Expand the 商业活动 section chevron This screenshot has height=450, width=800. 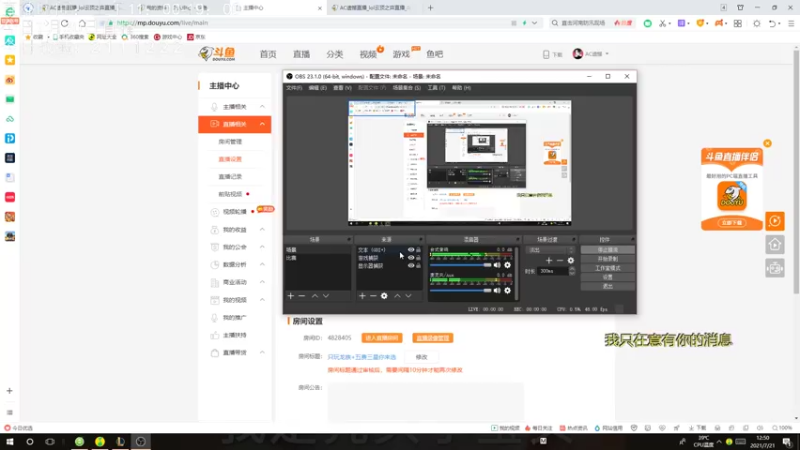pyautogui.click(x=262, y=282)
